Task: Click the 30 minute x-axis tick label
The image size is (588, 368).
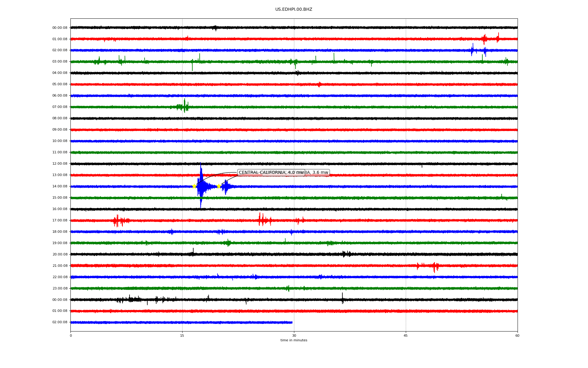Action: (x=294, y=335)
